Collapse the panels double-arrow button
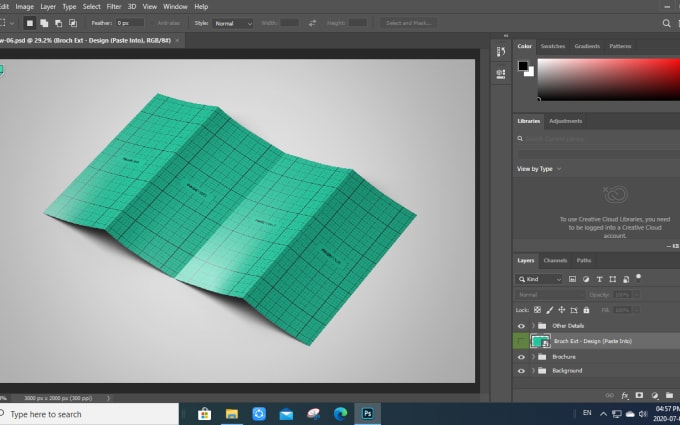This screenshot has height=425, width=680. pos(506,36)
